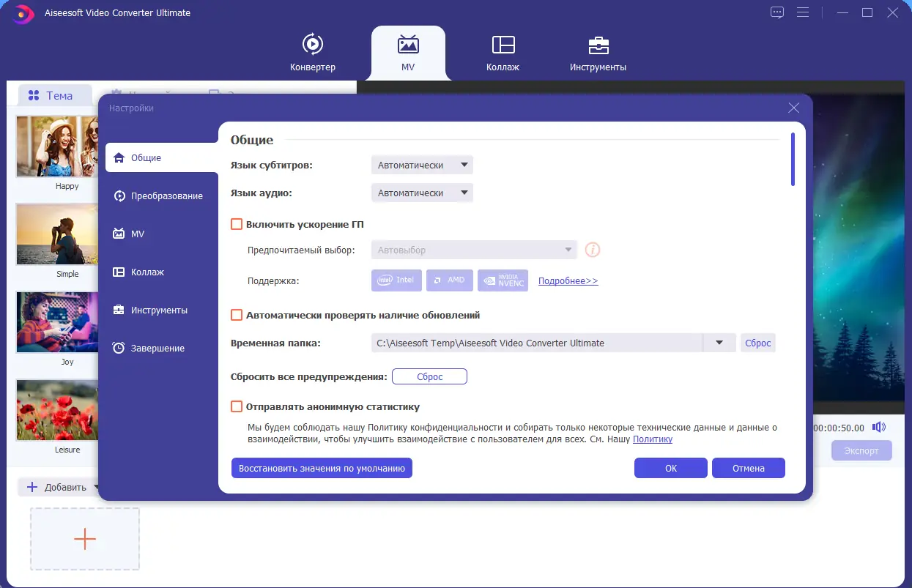Viewport: 912px width, 588px height.
Task: Open the Tools (Инструменты) top tab
Action: [x=598, y=53]
